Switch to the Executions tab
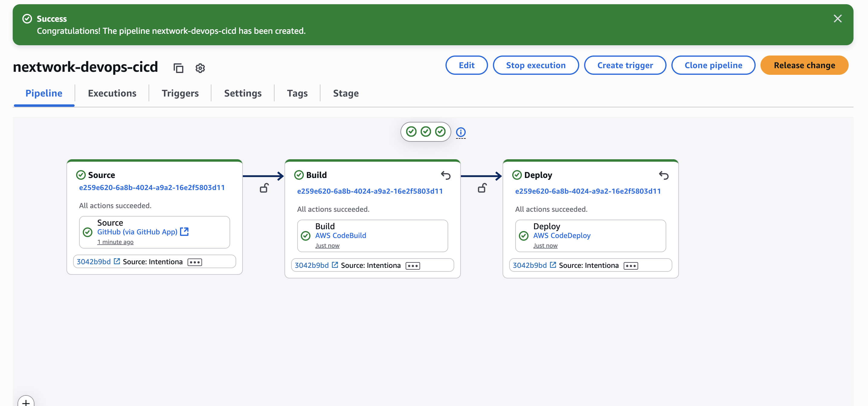This screenshot has height=406, width=868. tap(112, 93)
